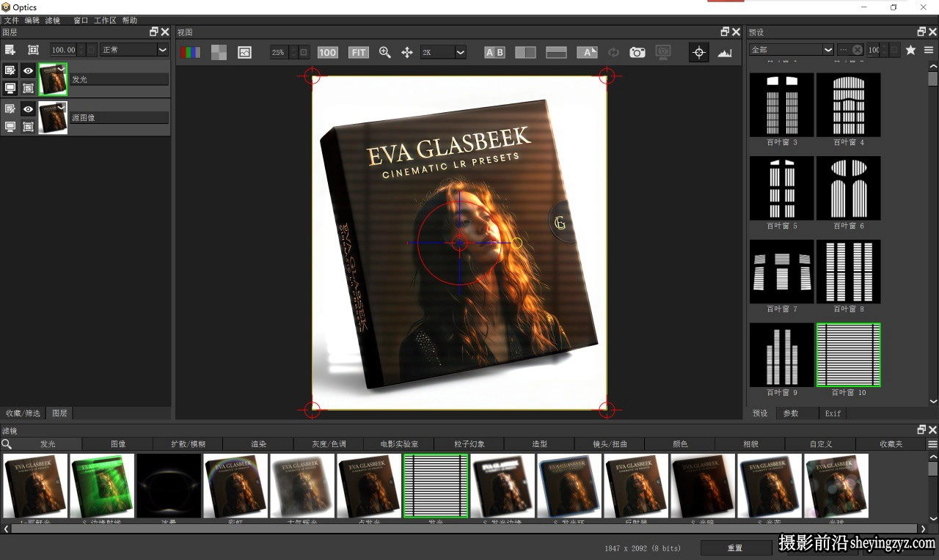Viewport: 939px width, 560px height.
Task: Toggle the monitor icon on 源图像 layer
Action: pyautogui.click(x=10, y=126)
